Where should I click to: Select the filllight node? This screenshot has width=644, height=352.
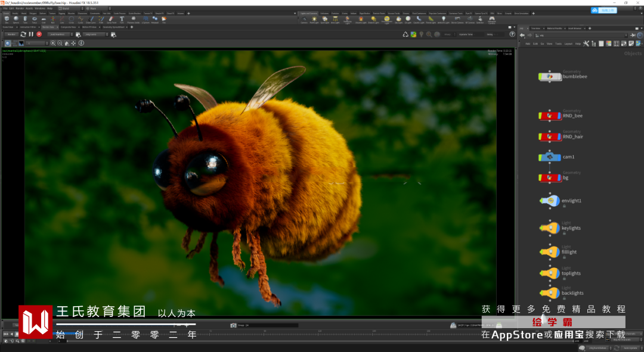pyautogui.click(x=550, y=251)
